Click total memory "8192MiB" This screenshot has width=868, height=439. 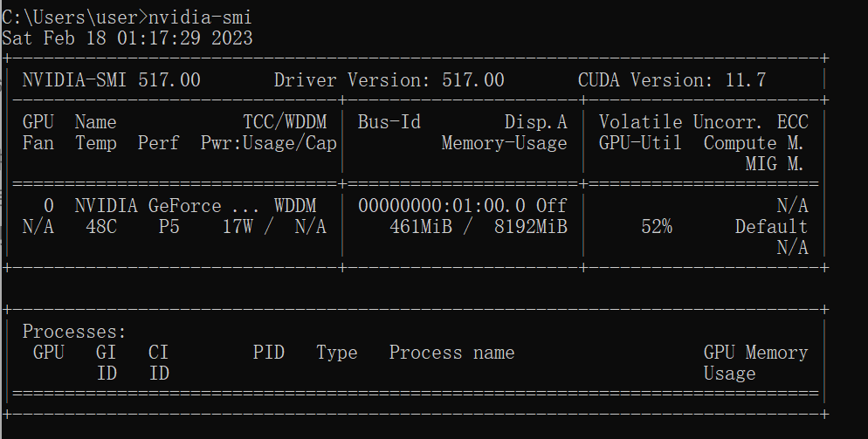[531, 227]
